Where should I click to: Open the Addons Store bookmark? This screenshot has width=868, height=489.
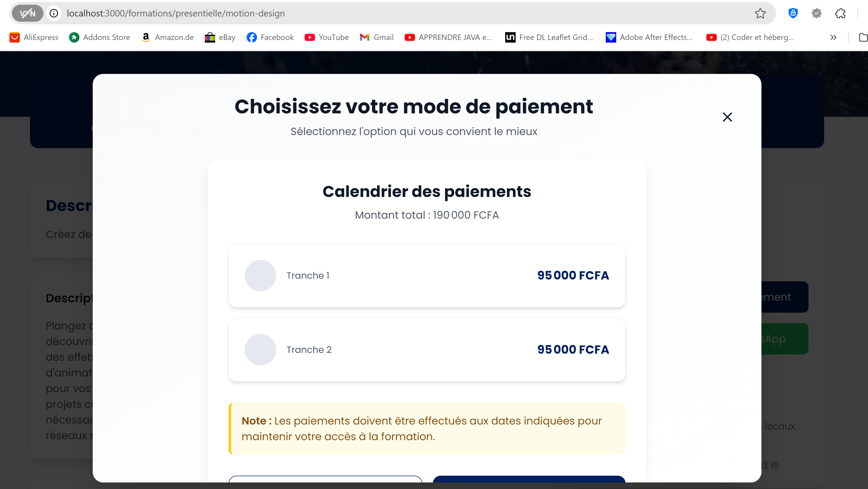100,37
